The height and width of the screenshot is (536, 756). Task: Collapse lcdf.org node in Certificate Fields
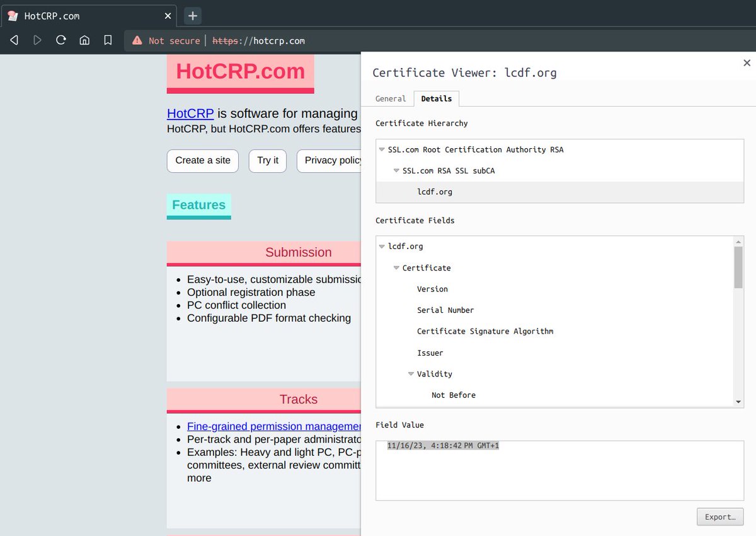click(x=382, y=247)
